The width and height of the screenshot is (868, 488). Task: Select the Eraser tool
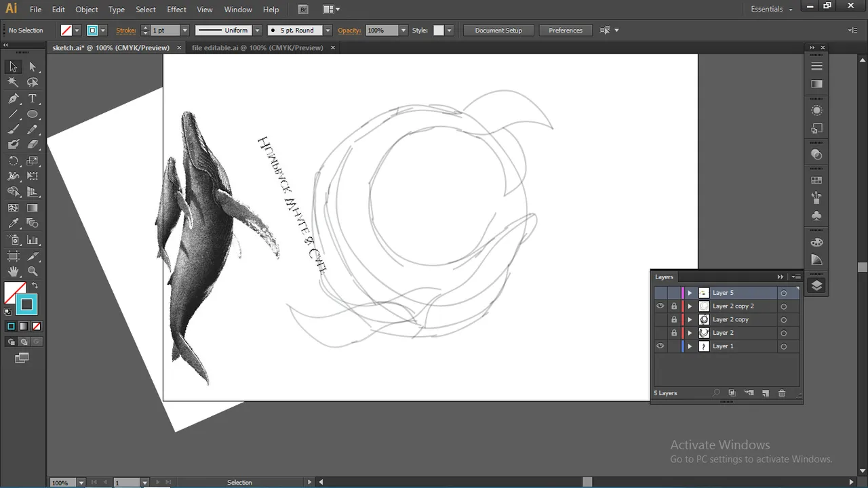pyautogui.click(x=33, y=144)
